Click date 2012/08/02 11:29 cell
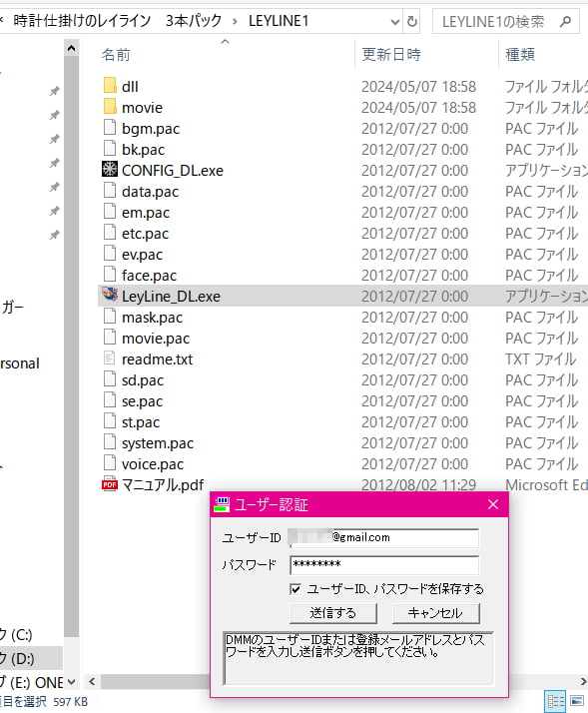Image resolution: width=588 pixels, height=713 pixels. point(418,485)
